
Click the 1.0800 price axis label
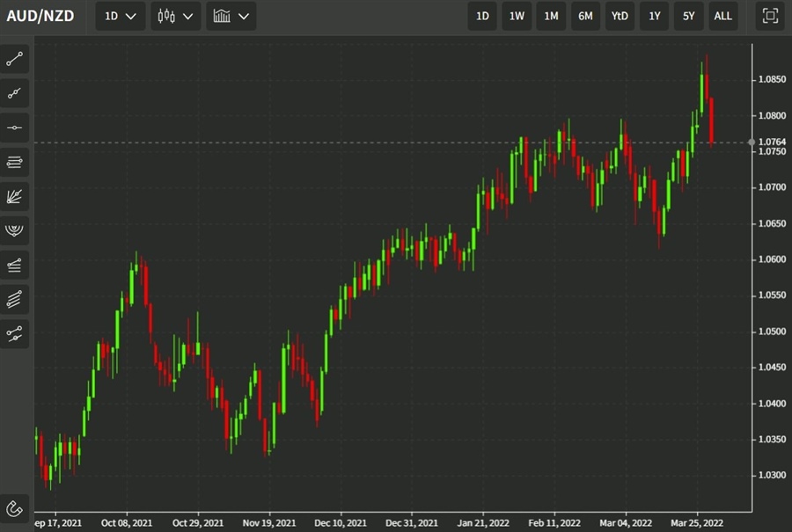click(772, 115)
